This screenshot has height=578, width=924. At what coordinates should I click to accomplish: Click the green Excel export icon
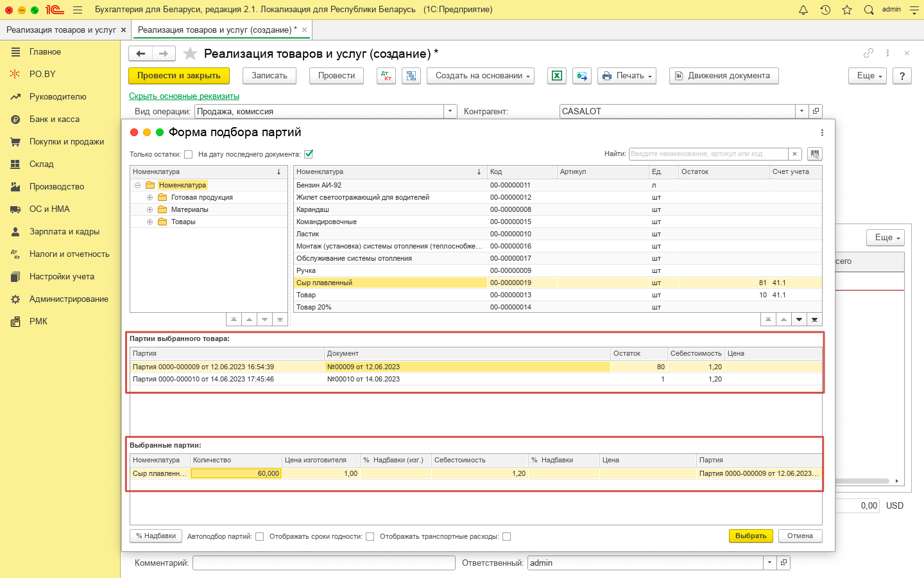[557, 76]
